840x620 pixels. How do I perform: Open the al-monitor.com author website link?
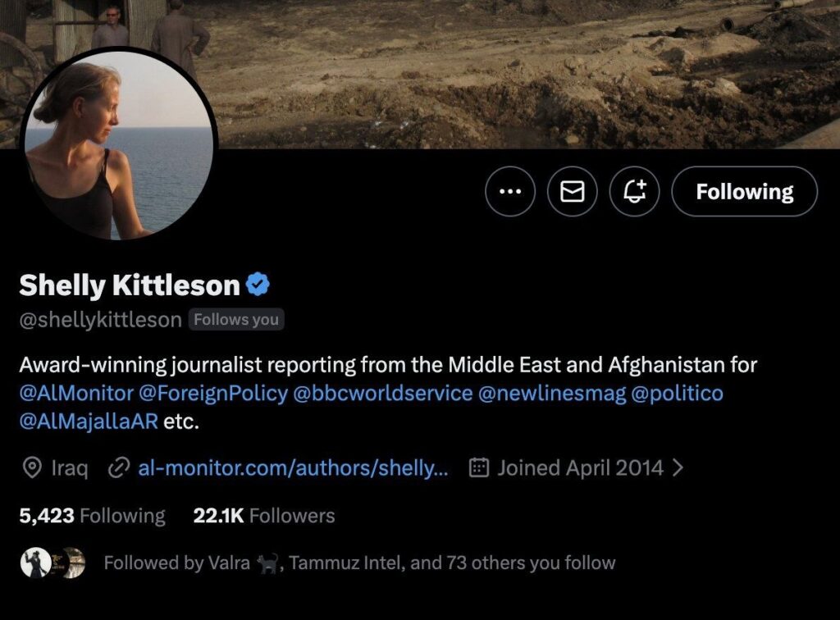coord(293,468)
